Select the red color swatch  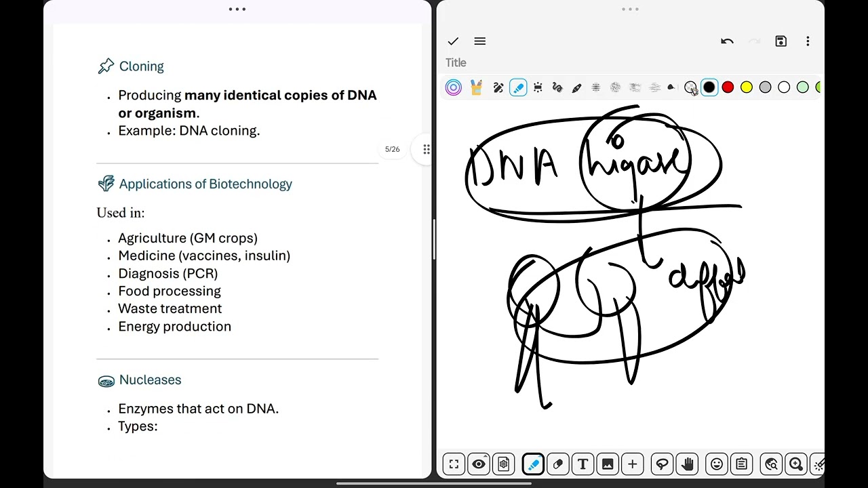728,87
